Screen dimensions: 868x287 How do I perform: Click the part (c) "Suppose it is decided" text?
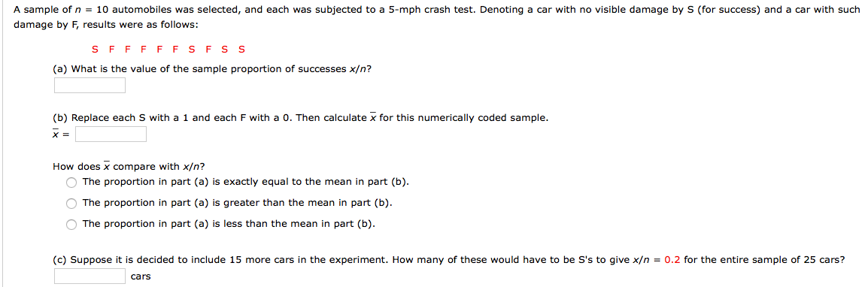pyautogui.click(x=449, y=258)
